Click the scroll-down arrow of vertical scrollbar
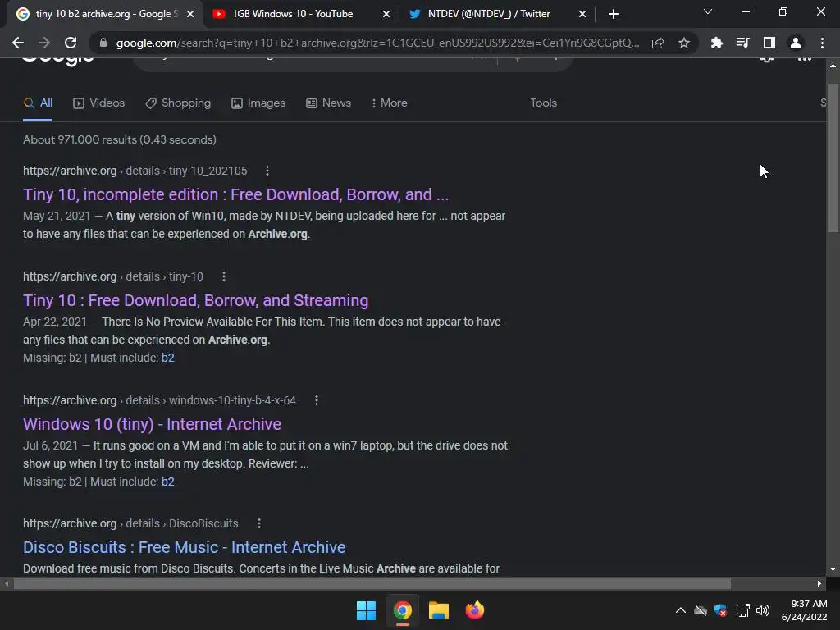 [833, 569]
